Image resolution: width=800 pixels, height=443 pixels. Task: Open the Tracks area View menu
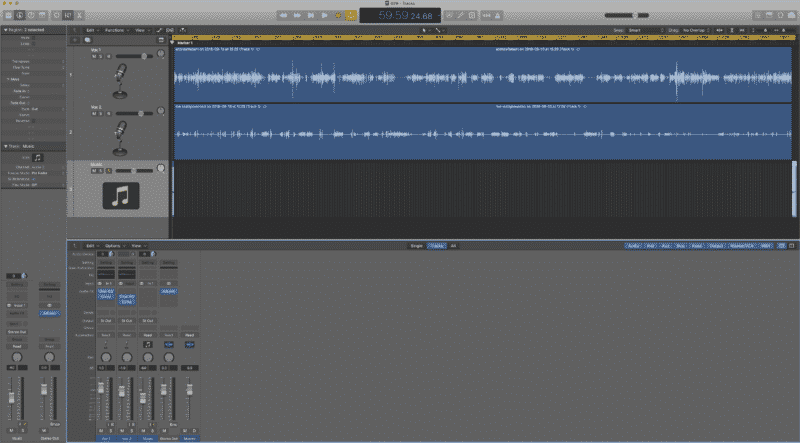pos(141,31)
